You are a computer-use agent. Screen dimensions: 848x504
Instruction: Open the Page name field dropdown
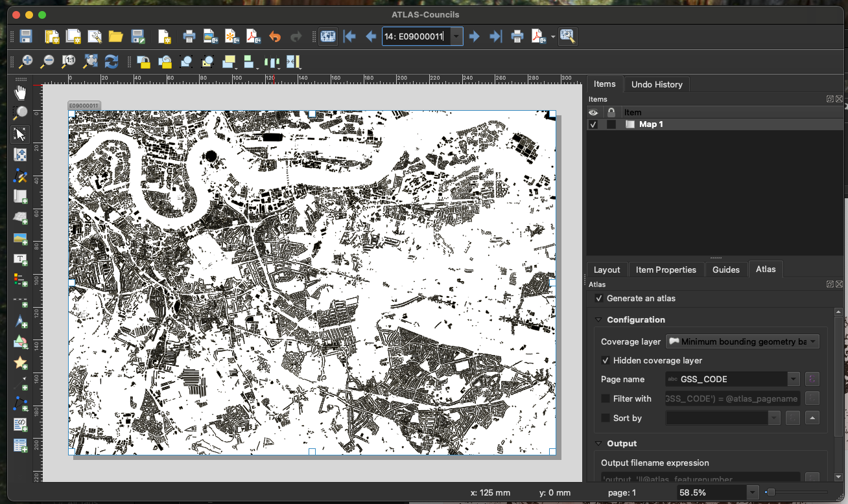click(793, 379)
